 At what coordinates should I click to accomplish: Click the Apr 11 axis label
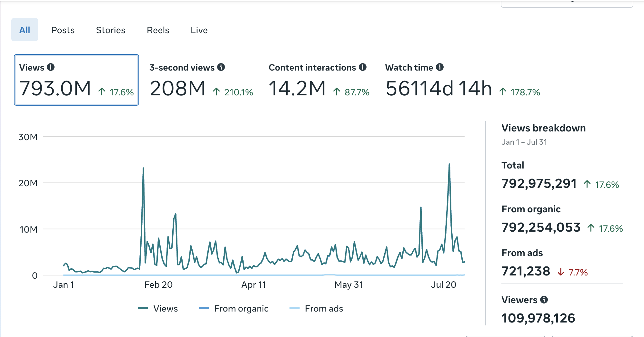(x=254, y=285)
